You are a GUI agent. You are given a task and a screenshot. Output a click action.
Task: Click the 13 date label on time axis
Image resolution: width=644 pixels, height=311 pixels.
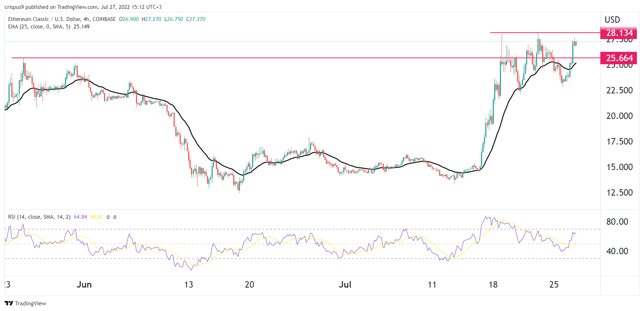pyautogui.click(x=189, y=285)
